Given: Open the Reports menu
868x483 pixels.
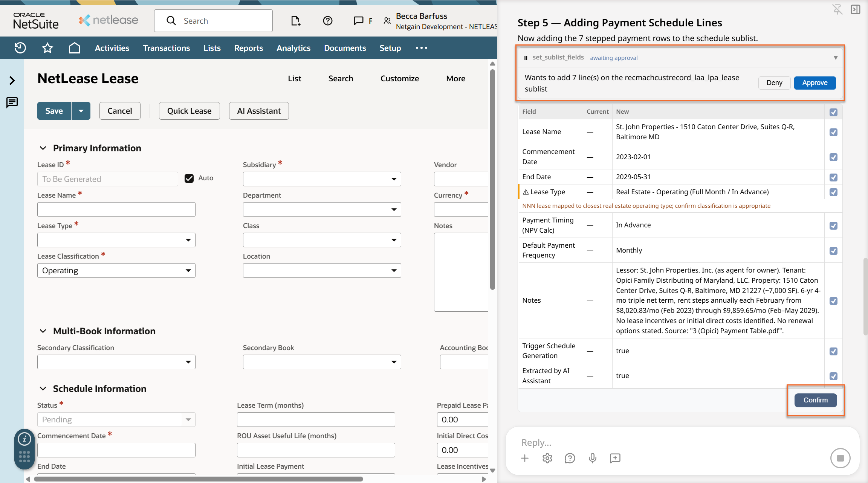Looking at the screenshot, I should coord(249,48).
